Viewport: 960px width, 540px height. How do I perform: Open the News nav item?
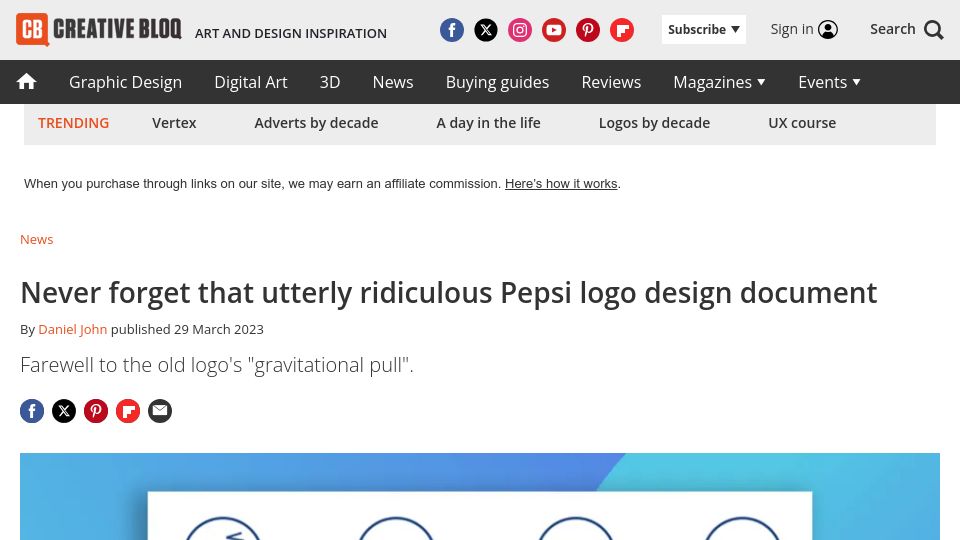[x=393, y=82]
